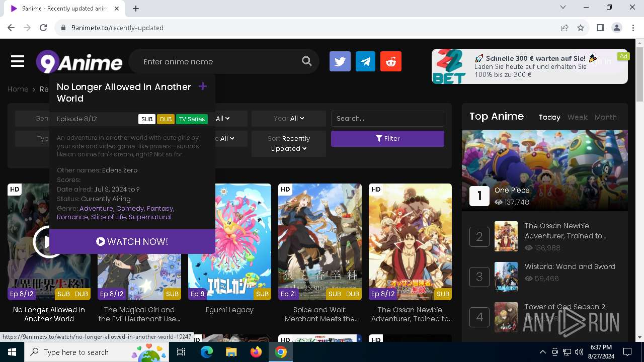Open One Piece top anime banner
The width and height of the screenshot is (644, 362).
545,171
